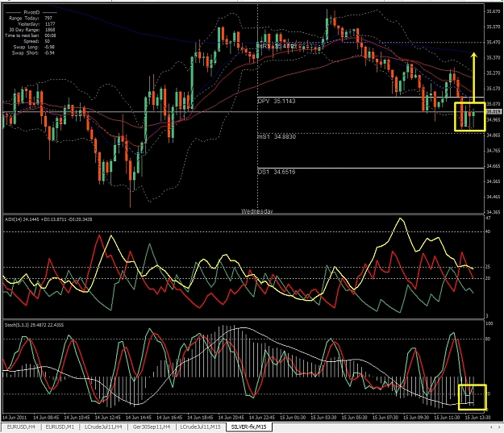Click the Range Today value 797
Screen dimensions: 504x433
(48, 18)
